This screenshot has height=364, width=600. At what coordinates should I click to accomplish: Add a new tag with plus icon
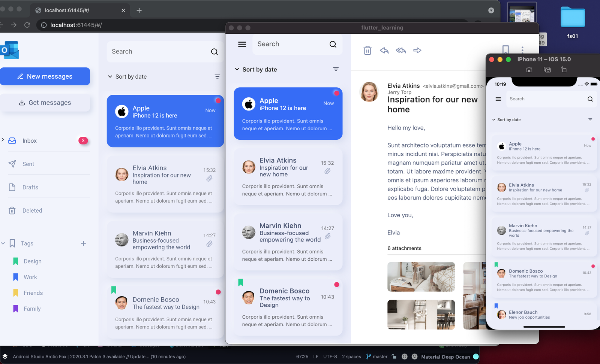point(83,243)
